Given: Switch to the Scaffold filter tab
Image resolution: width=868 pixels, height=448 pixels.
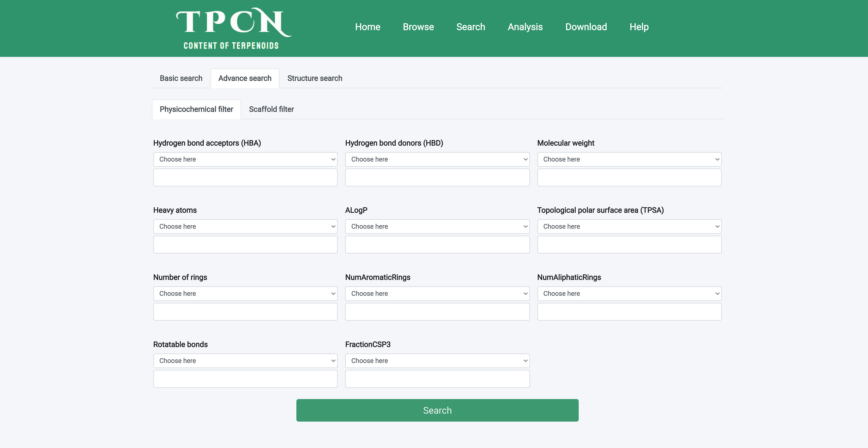Looking at the screenshot, I should 271,109.
